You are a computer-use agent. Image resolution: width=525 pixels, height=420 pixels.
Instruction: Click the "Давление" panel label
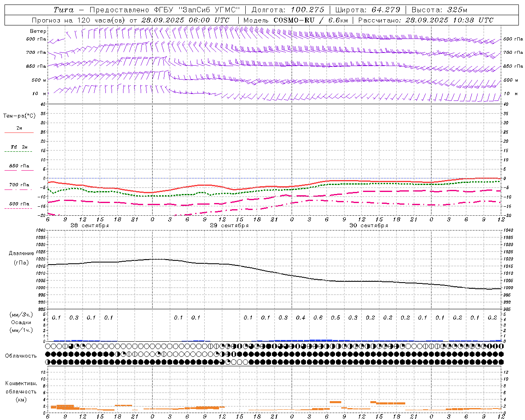coord(21,253)
